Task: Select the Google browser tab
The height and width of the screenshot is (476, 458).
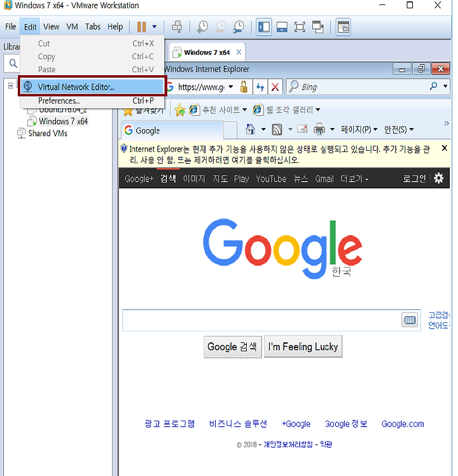Action: pyautogui.click(x=172, y=130)
